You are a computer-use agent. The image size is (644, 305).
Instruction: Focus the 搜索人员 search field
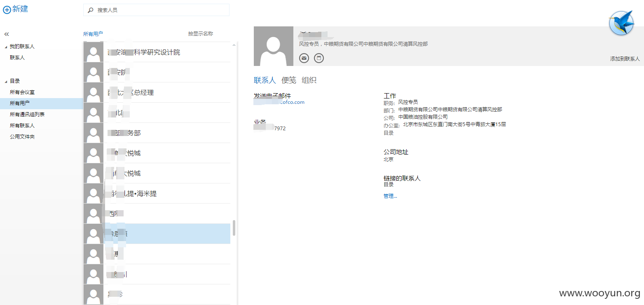coord(156,10)
